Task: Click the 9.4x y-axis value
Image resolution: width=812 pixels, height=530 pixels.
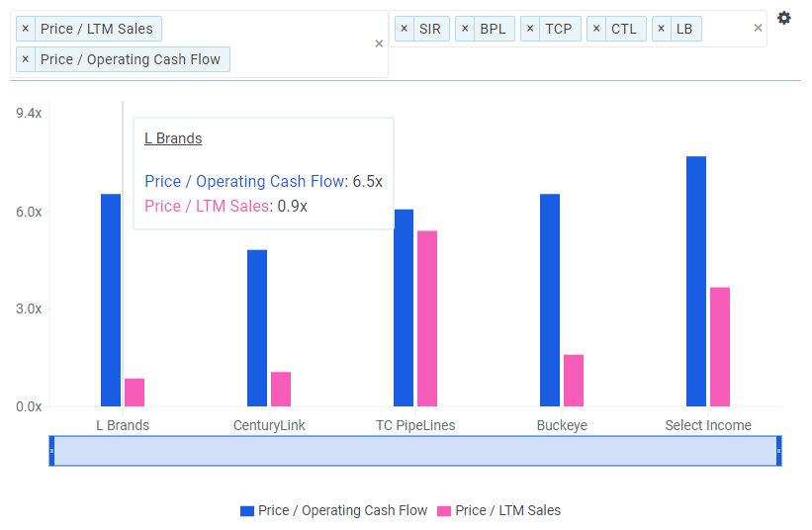Action: click(x=29, y=114)
